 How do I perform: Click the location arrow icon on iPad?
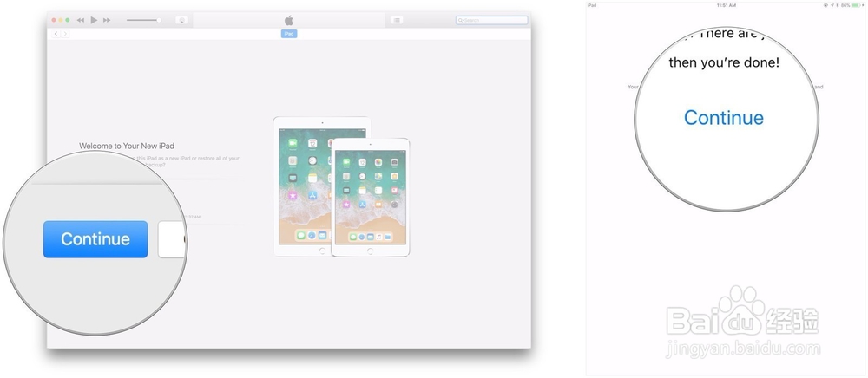point(832,5)
